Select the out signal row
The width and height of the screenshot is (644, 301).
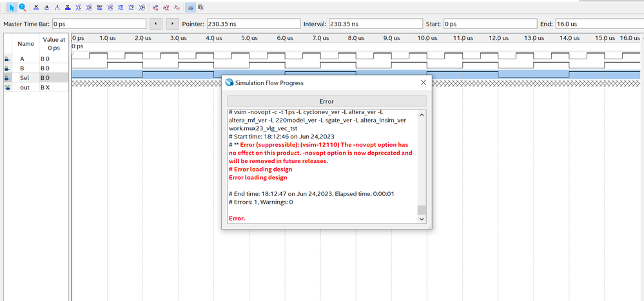pos(36,87)
